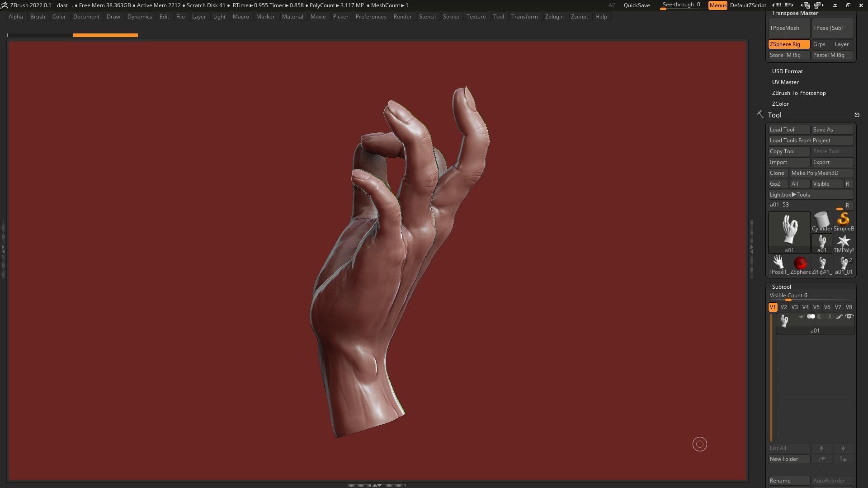Toggle a01 subtool eye visibility

pyautogui.click(x=849, y=317)
